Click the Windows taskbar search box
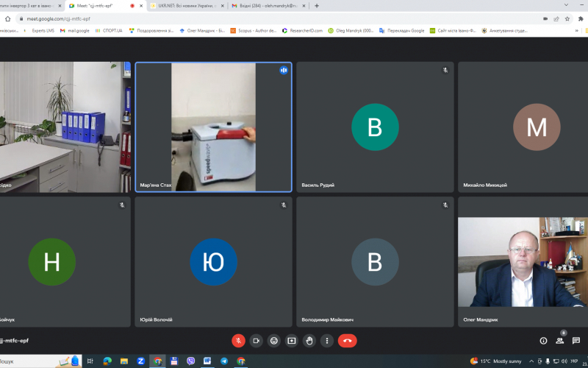The height and width of the screenshot is (368, 588). (41, 361)
